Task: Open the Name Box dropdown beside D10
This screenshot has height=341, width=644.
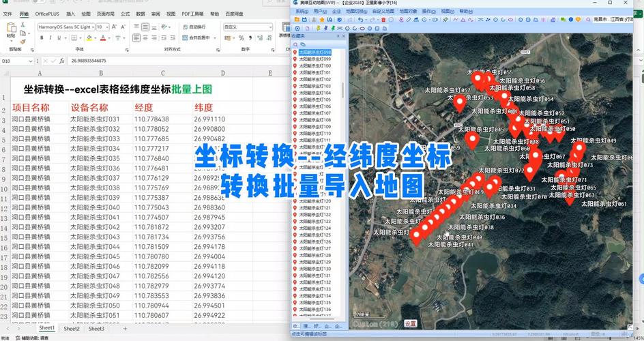Action: [31, 61]
